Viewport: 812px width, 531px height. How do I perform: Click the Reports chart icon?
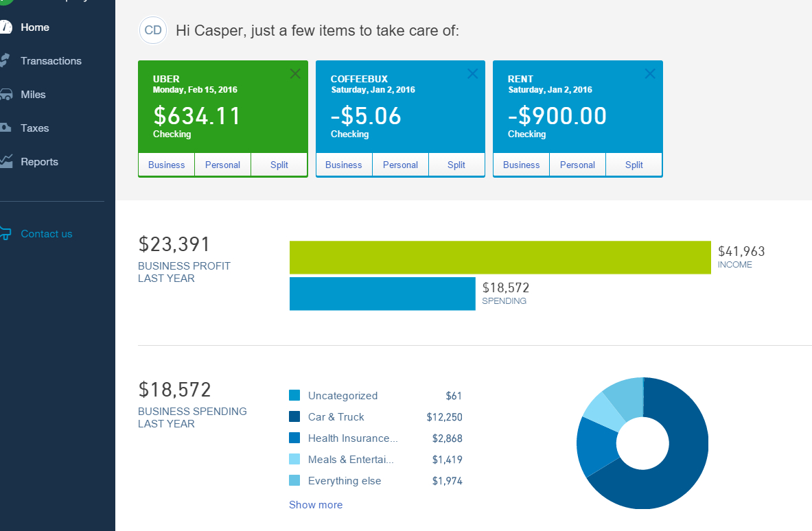tap(7, 161)
